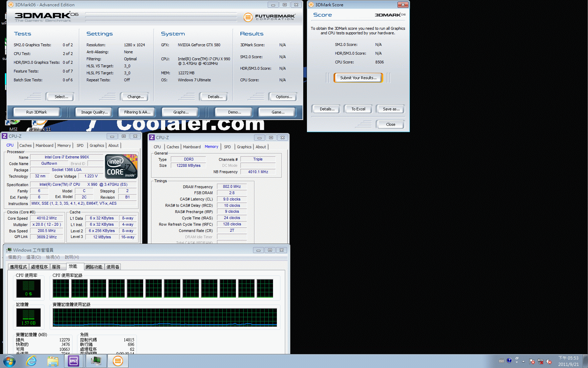Click the help icon in system tray
588x368 pixels.
tap(509, 361)
